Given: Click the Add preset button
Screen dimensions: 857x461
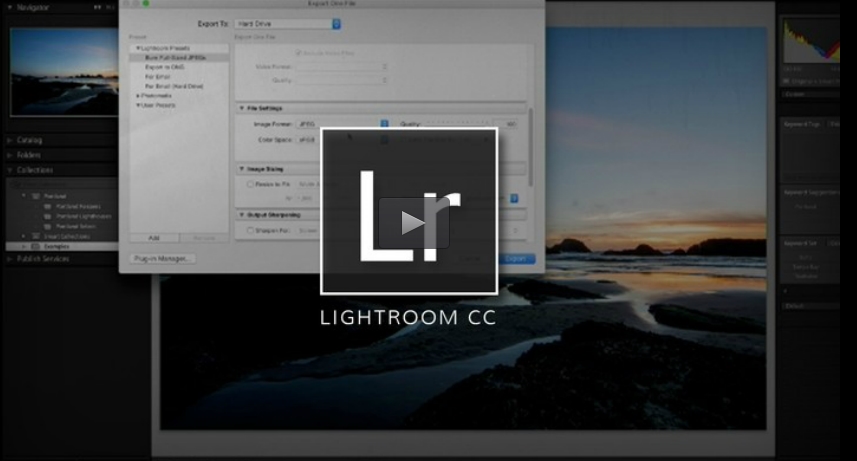Looking at the screenshot, I should tap(154, 238).
